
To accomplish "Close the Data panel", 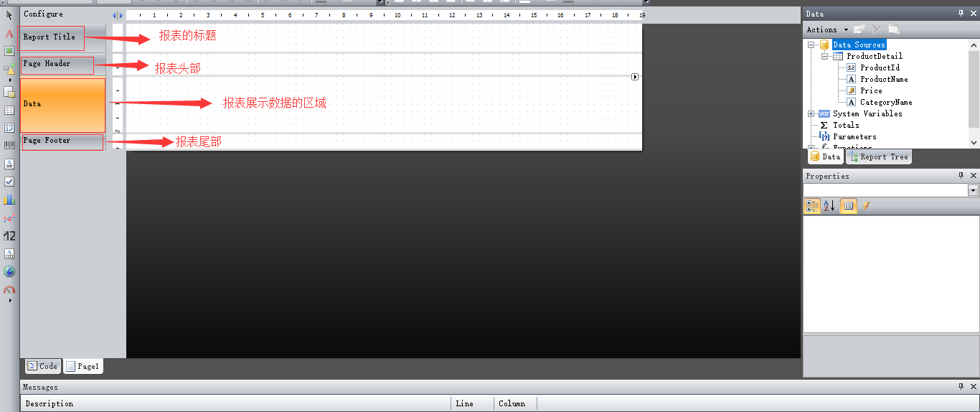I will tap(974, 14).
